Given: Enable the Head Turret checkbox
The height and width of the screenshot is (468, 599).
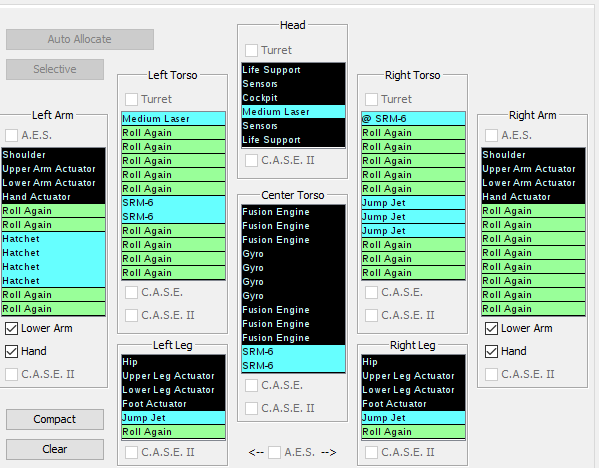Looking at the screenshot, I should pyautogui.click(x=251, y=50).
